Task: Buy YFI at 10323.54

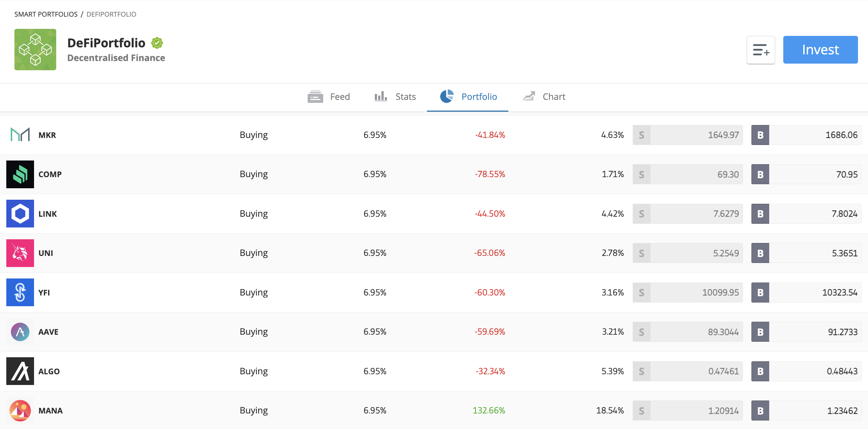Action: 806,293
